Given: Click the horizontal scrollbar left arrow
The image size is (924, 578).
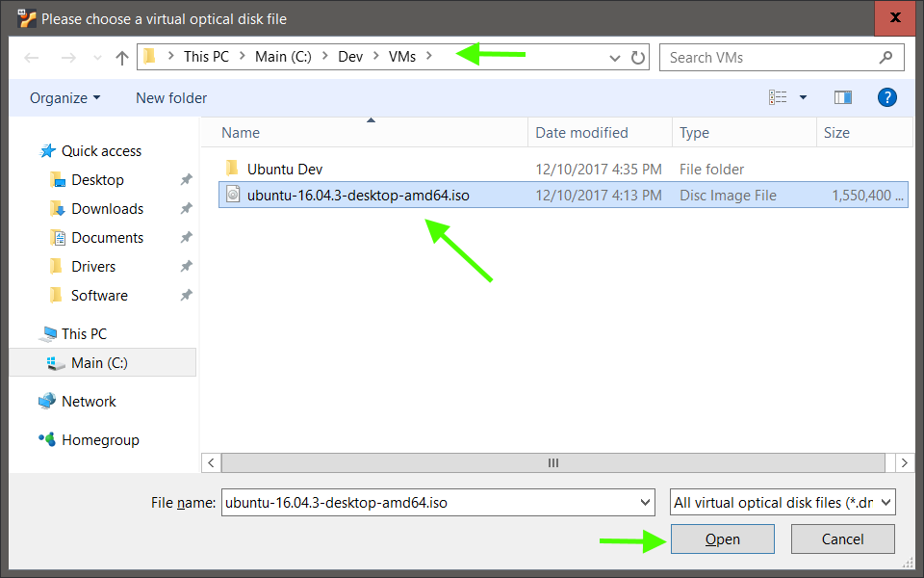Looking at the screenshot, I should pos(211,463).
